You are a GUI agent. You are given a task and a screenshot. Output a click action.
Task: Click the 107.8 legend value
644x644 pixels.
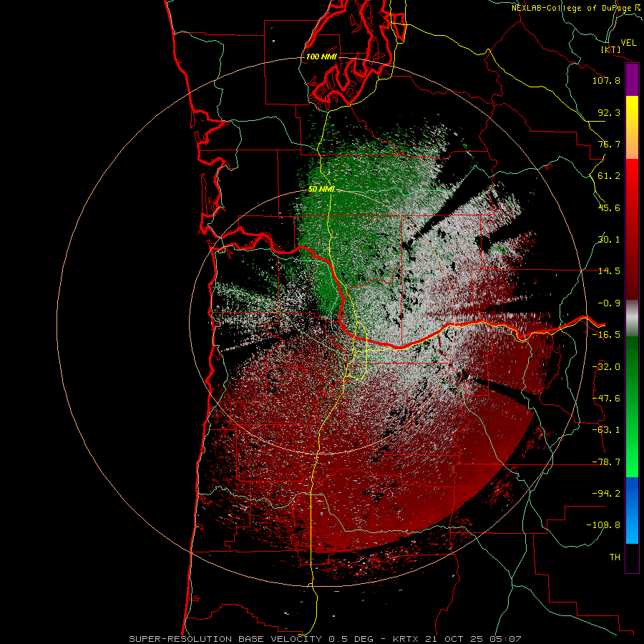click(x=606, y=80)
